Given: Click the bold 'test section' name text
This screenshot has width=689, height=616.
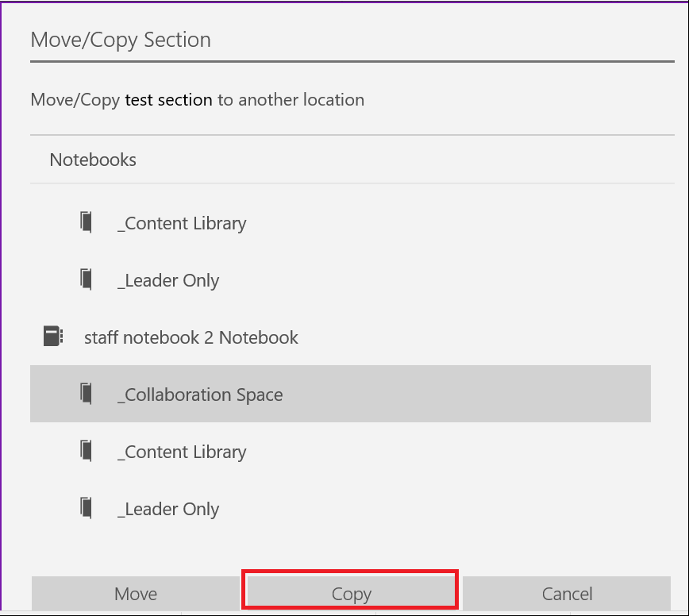Looking at the screenshot, I should [x=168, y=100].
